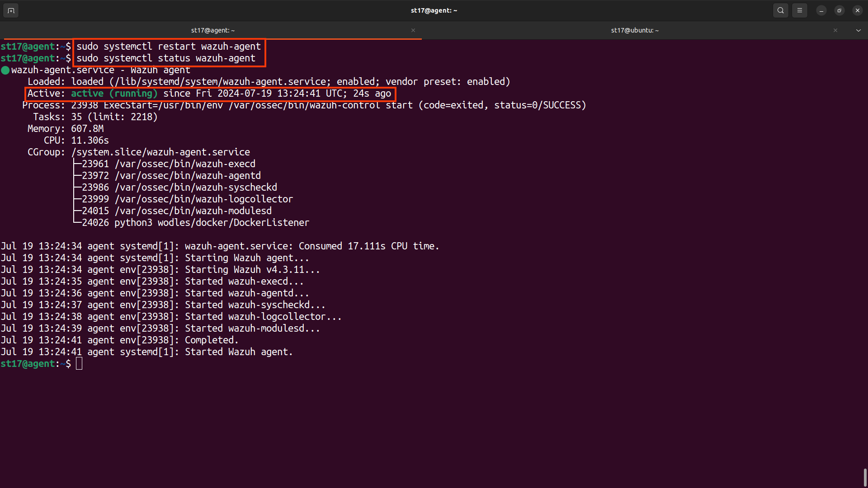Screen dimensions: 868x488
Task: Click the 'Started wazuh-agentd...' log line
Action: [x=155, y=293]
